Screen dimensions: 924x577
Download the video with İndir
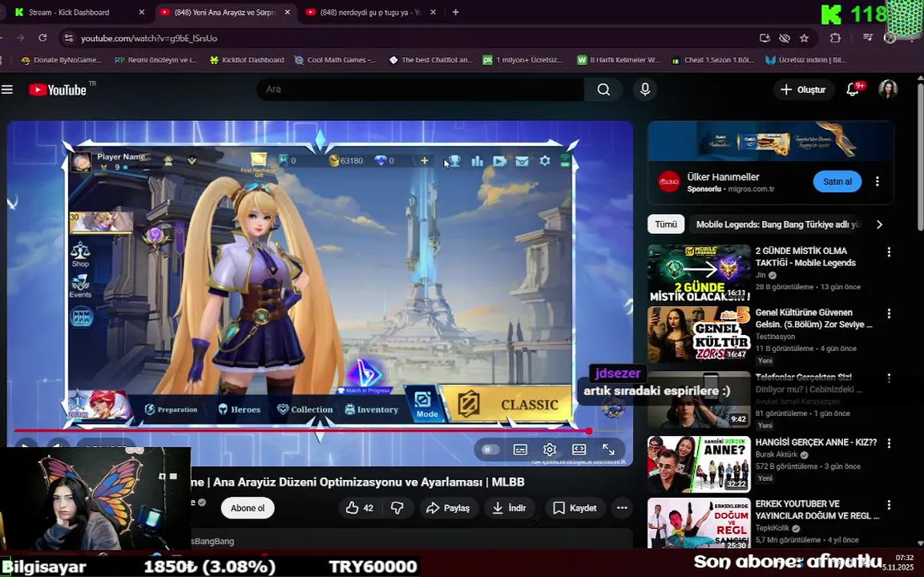coord(509,508)
